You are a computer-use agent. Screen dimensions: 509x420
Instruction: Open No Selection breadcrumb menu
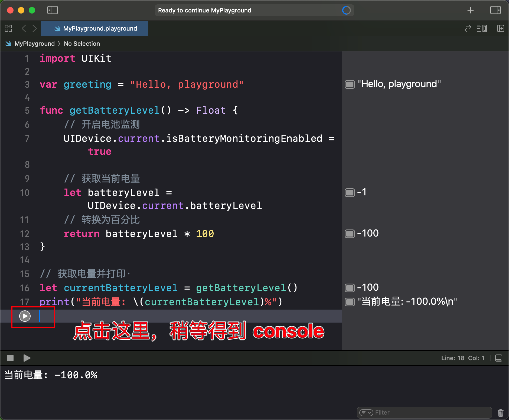[82, 44]
